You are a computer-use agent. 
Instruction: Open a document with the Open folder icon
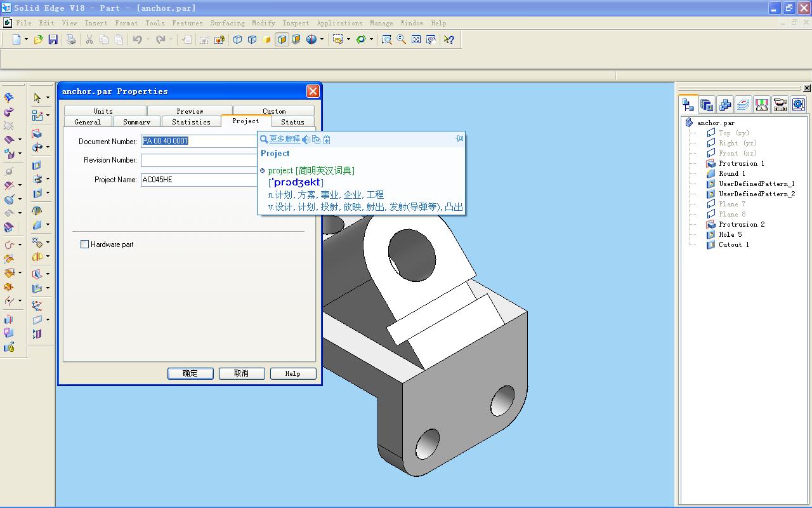click(x=38, y=39)
